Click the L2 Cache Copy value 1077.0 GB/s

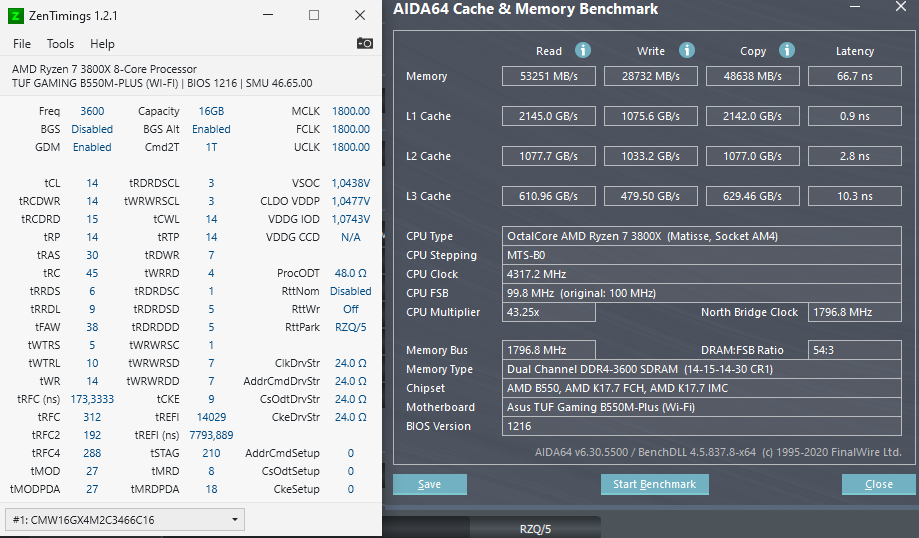753,156
